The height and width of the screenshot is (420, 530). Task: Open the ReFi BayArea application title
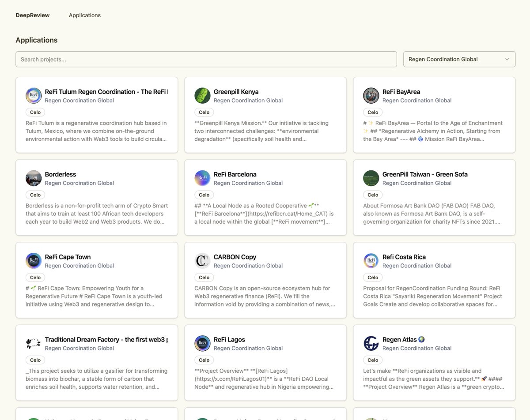[401, 92]
